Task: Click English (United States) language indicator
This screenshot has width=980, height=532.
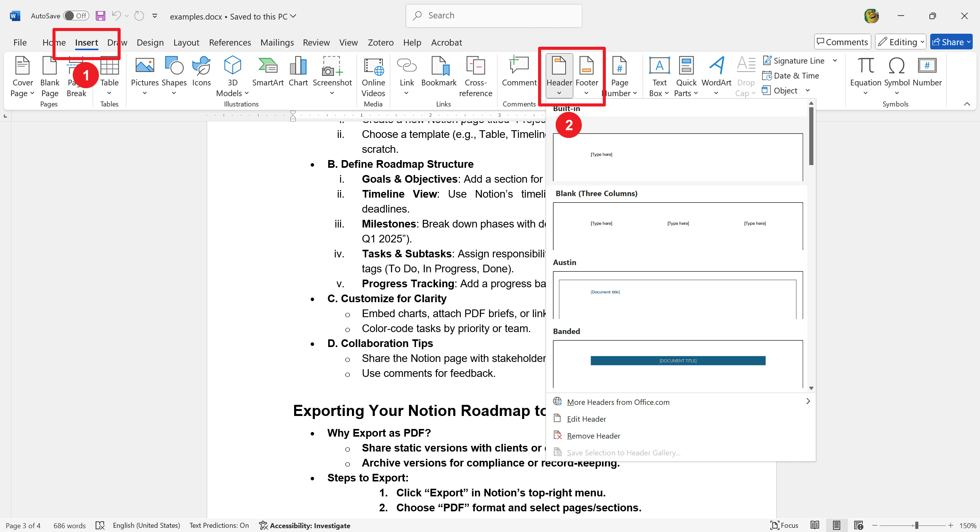Action: pos(146,525)
